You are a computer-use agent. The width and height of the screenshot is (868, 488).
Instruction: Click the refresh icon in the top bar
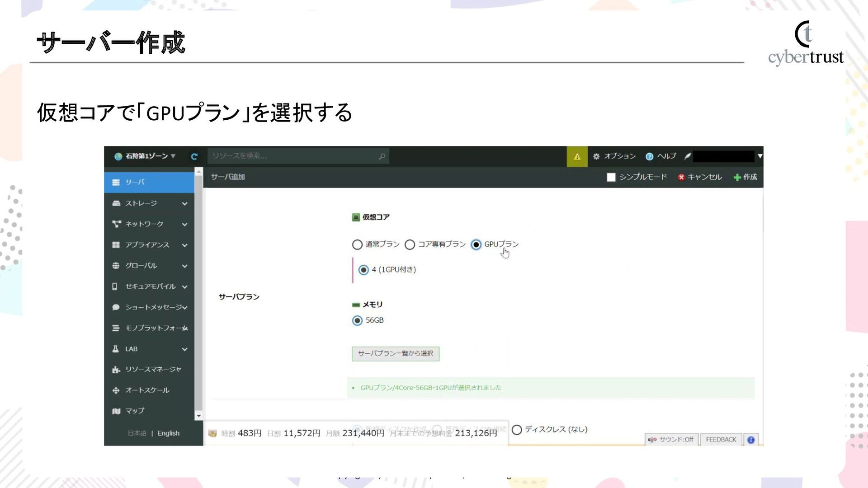click(x=194, y=156)
